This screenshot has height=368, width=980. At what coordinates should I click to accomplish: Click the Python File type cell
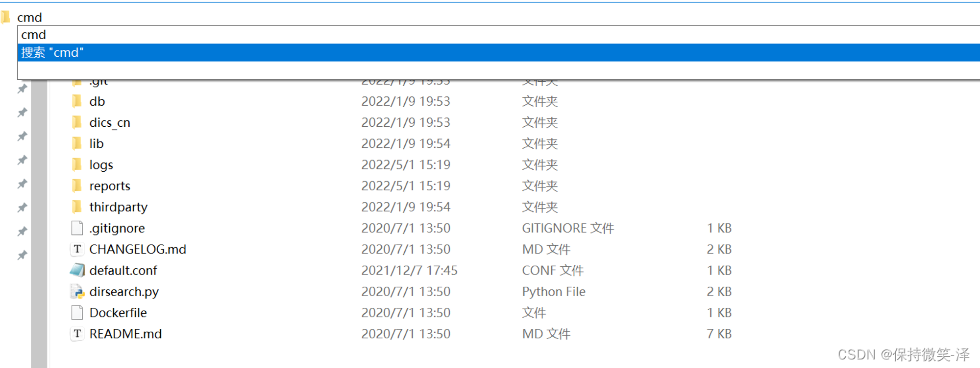tap(554, 292)
